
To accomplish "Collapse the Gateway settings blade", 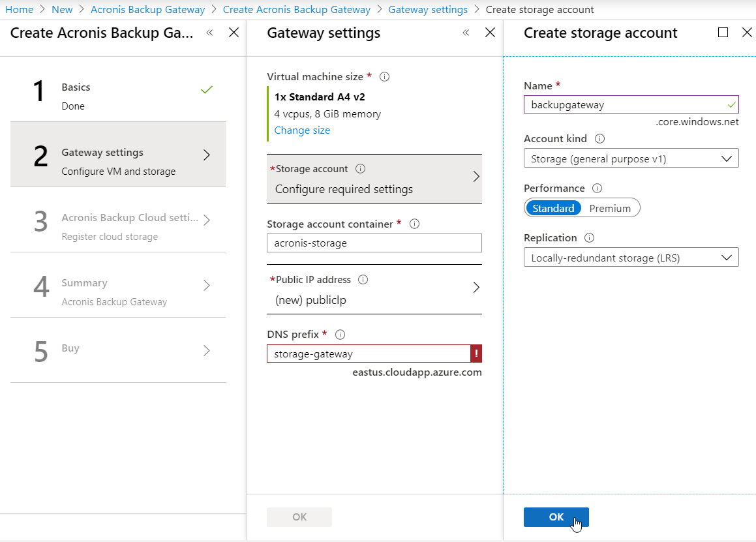I will point(466,33).
